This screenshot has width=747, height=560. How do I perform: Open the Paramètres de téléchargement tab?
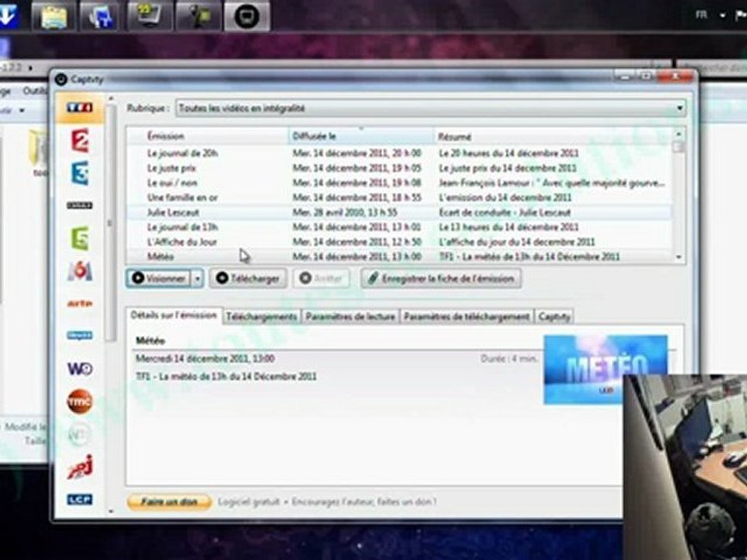(466, 317)
